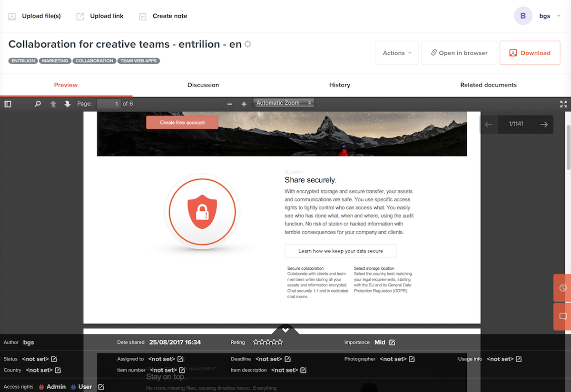Click the Upload link label
Screen dimensions: 571x392
click(x=107, y=16)
